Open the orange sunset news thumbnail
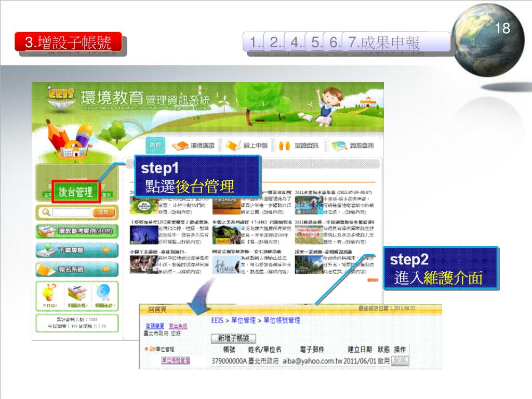The height and width of the screenshot is (399, 532). (x=227, y=205)
